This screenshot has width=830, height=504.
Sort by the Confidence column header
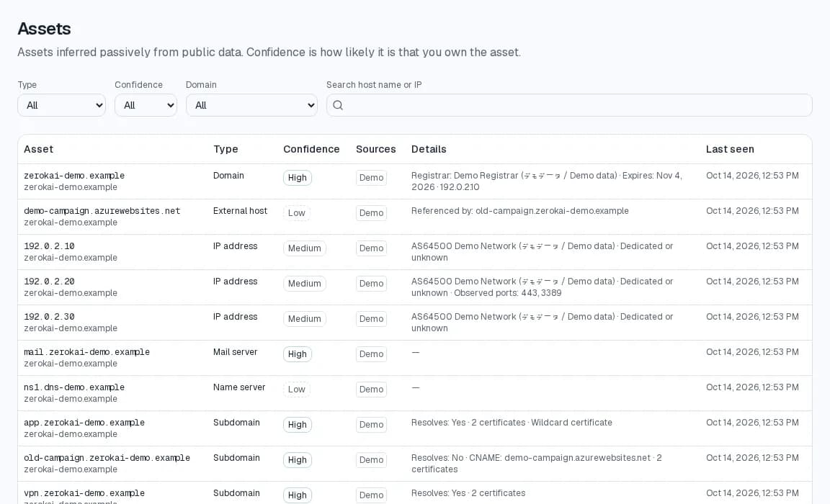point(311,149)
